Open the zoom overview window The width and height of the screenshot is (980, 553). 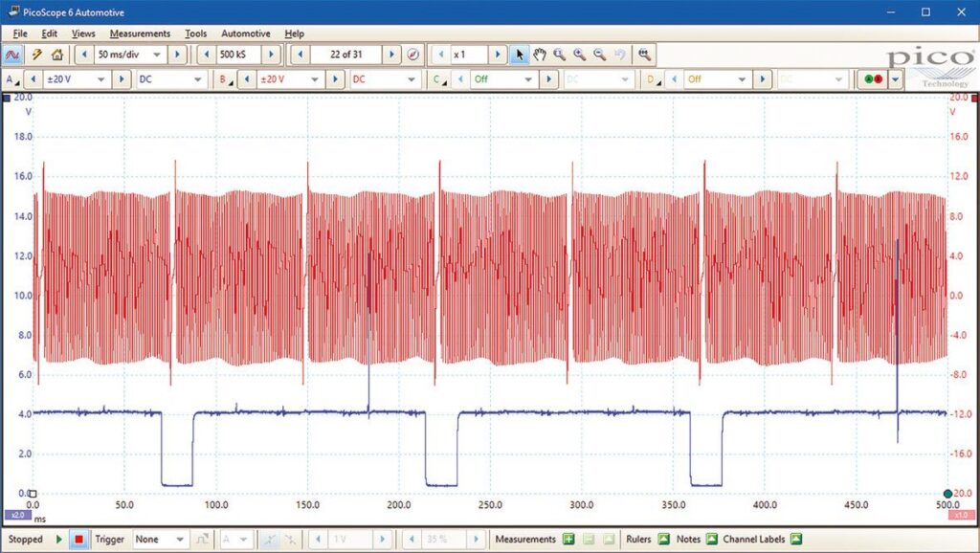(645, 54)
